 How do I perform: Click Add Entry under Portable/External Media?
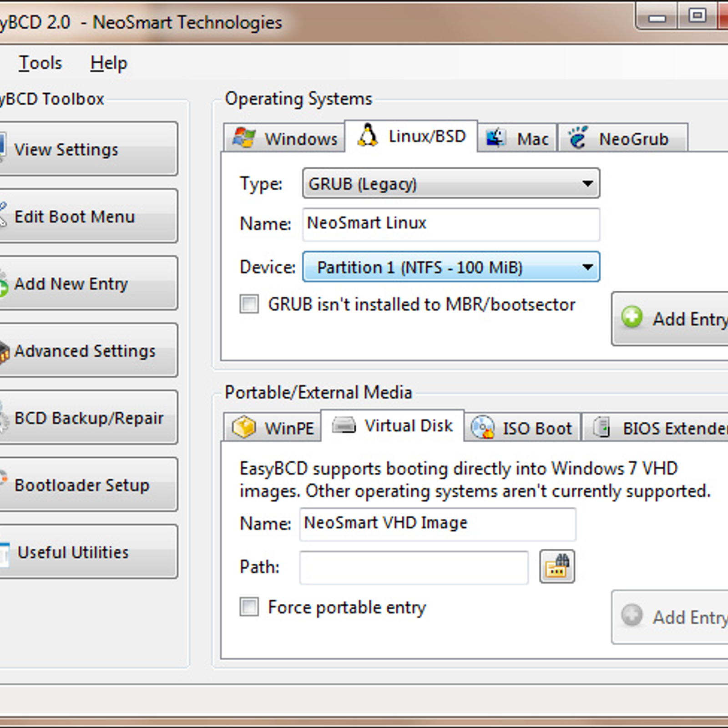[x=670, y=617]
